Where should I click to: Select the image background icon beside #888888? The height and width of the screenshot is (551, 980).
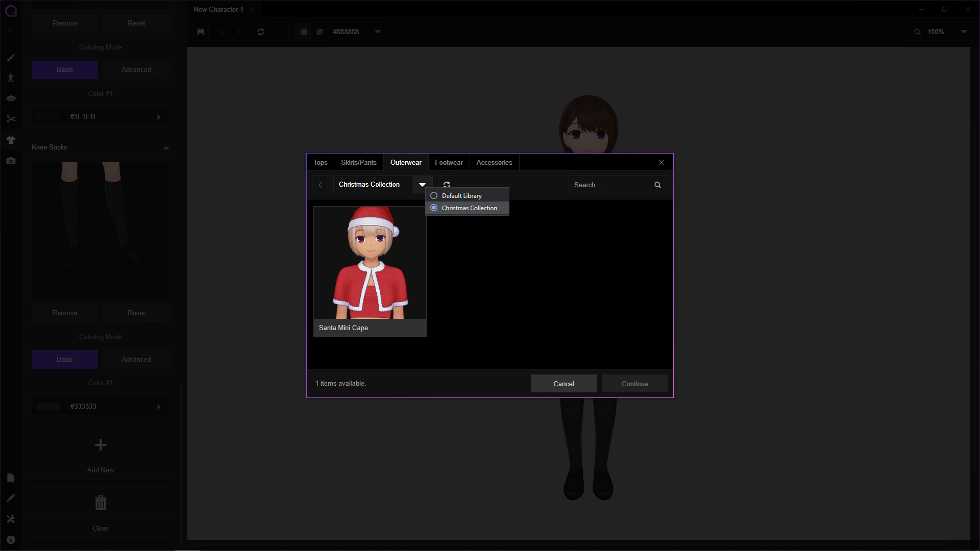[320, 32]
